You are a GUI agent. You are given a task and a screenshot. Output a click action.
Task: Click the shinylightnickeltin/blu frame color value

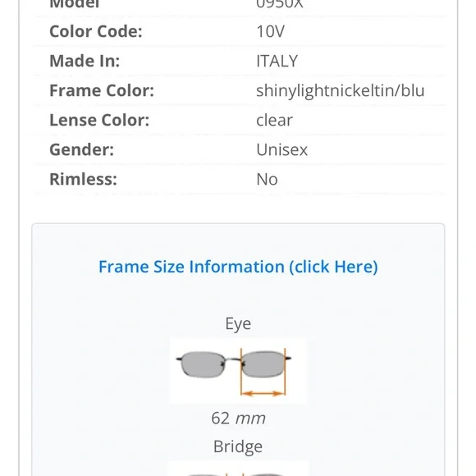(x=341, y=91)
